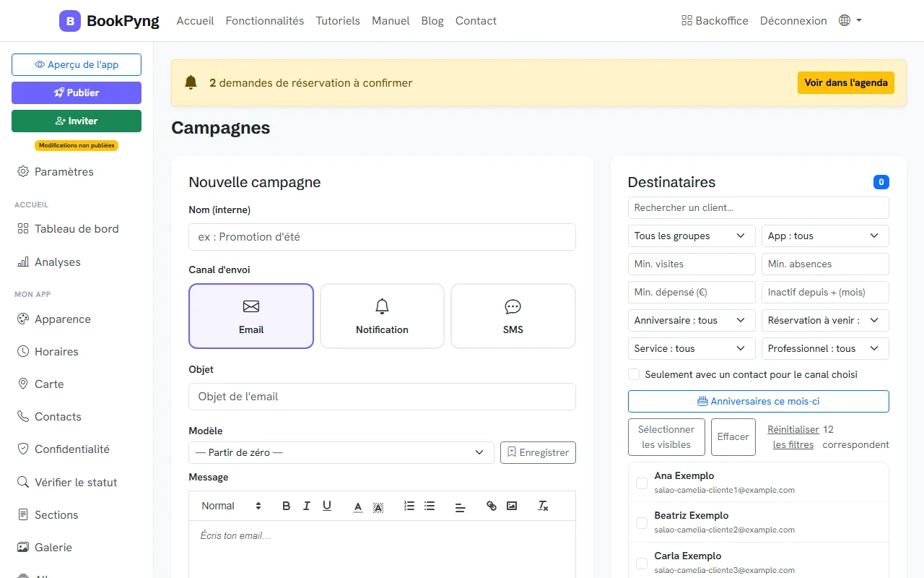Apply italic formatting in the editor toolbar
This screenshot has height=578, width=924.
coord(307,506)
